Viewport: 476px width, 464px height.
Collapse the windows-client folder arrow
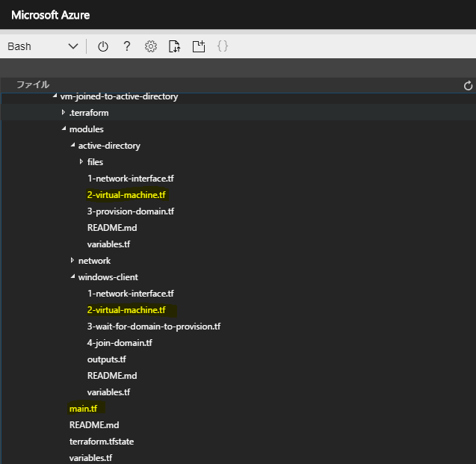click(x=73, y=276)
